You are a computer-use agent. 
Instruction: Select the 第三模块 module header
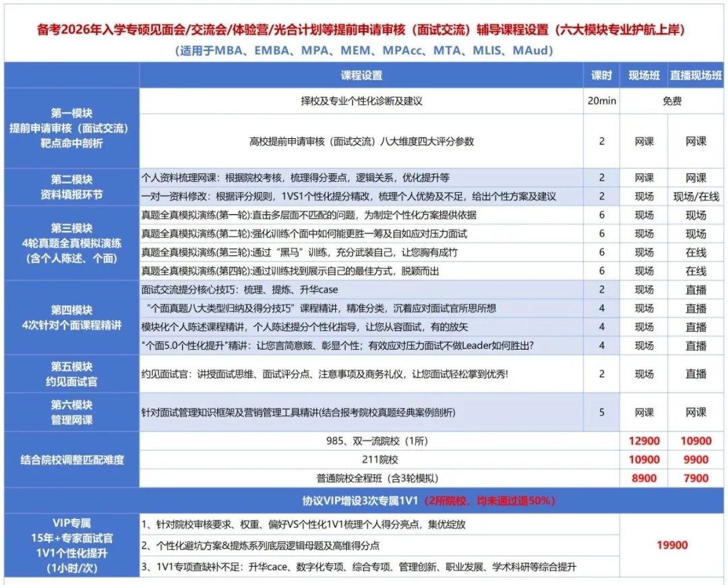(71, 242)
